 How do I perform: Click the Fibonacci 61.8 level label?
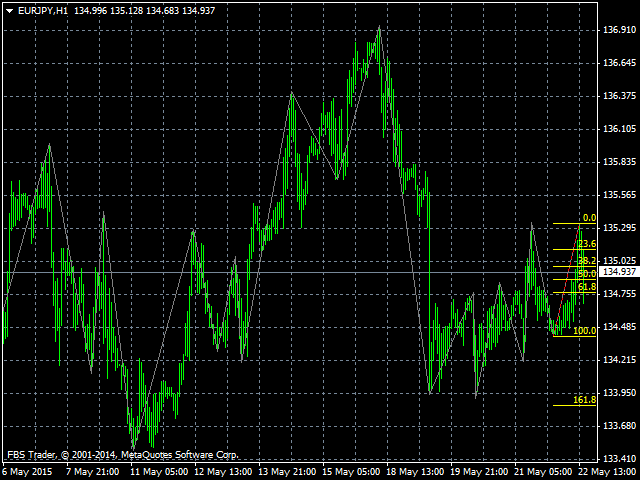[x=587, y=287]
